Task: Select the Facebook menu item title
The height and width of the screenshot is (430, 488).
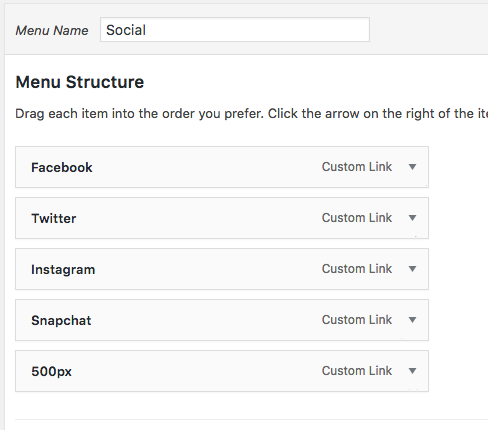Action: coord(62,167)
